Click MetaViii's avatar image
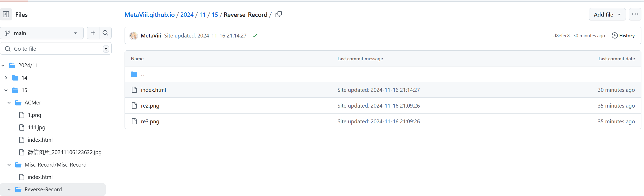The width and height of the screenshot is (644, 196). (134, 36)
